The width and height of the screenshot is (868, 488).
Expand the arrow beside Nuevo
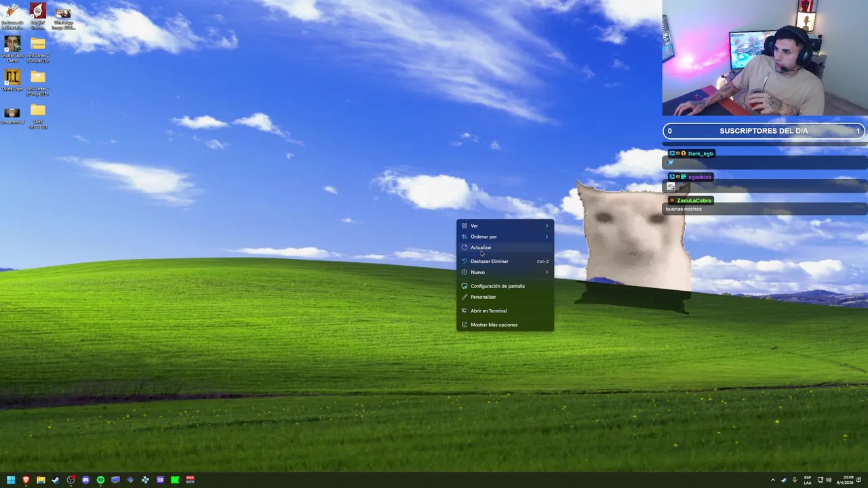pyautogui.click(x=547, y=272)
